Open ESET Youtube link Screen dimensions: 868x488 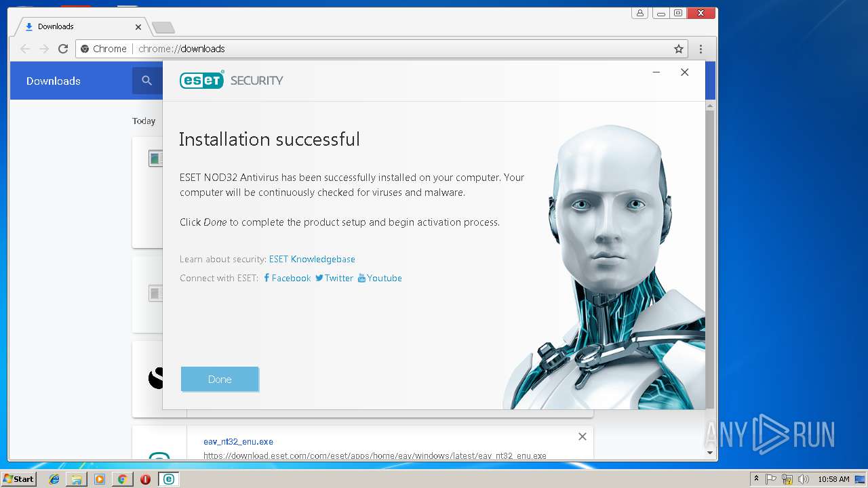click(x=380, y=278)
